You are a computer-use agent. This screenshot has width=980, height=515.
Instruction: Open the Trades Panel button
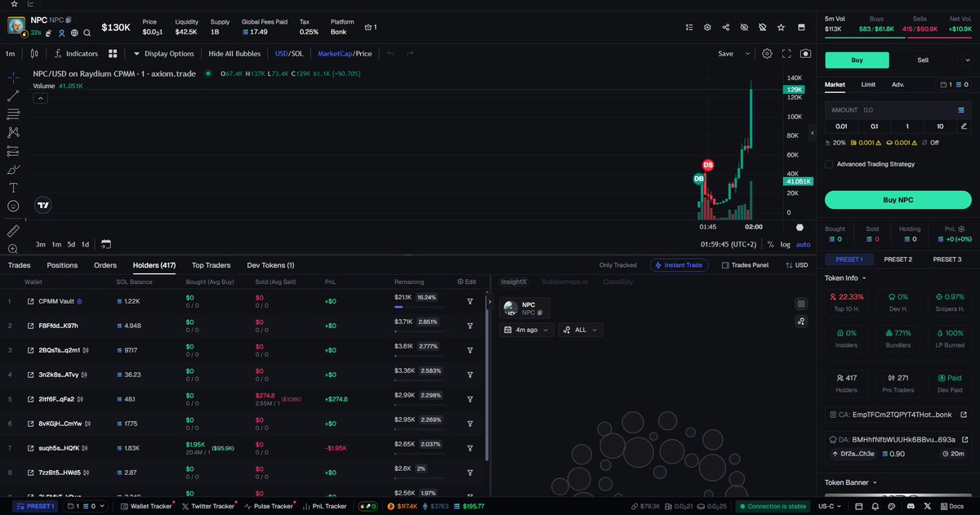click(x=745, y=265)
